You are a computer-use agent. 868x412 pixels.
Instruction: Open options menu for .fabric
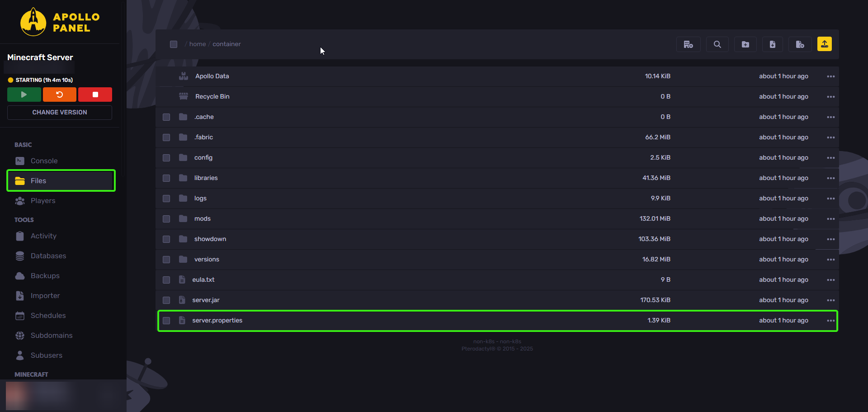[x=830, y=137]
